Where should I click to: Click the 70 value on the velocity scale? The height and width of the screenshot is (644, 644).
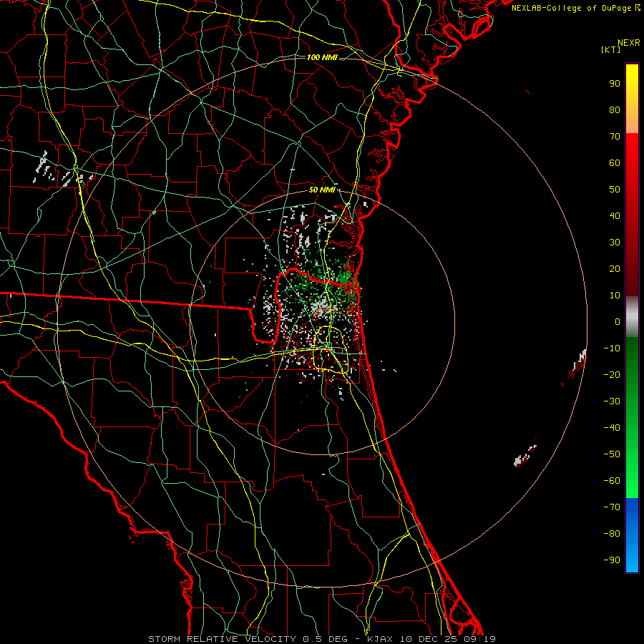(615, 137)
